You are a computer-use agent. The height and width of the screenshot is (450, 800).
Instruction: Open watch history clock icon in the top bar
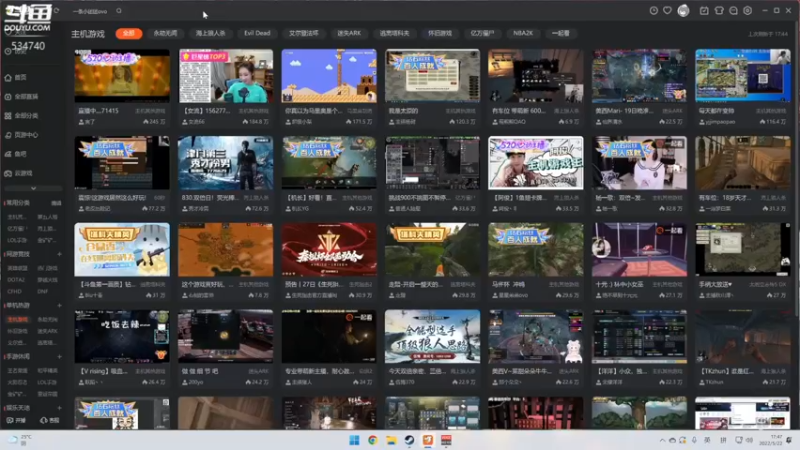(x=654, y=11)
